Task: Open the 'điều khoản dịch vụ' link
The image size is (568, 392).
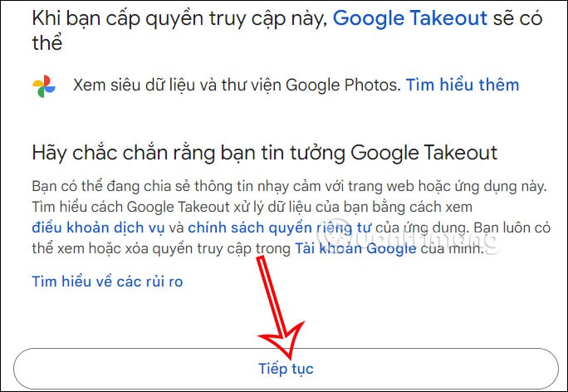Action: 98,228
